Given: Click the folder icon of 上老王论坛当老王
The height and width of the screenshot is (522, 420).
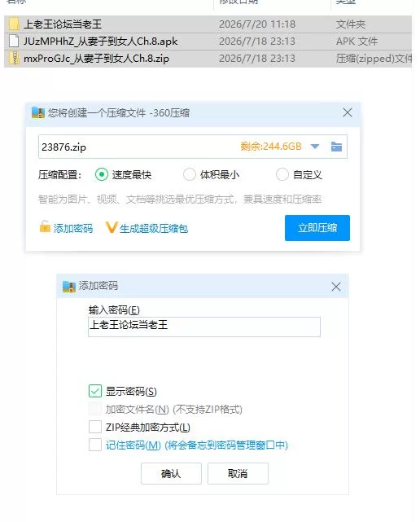Looking at the screenshot, I should point(14,24).
